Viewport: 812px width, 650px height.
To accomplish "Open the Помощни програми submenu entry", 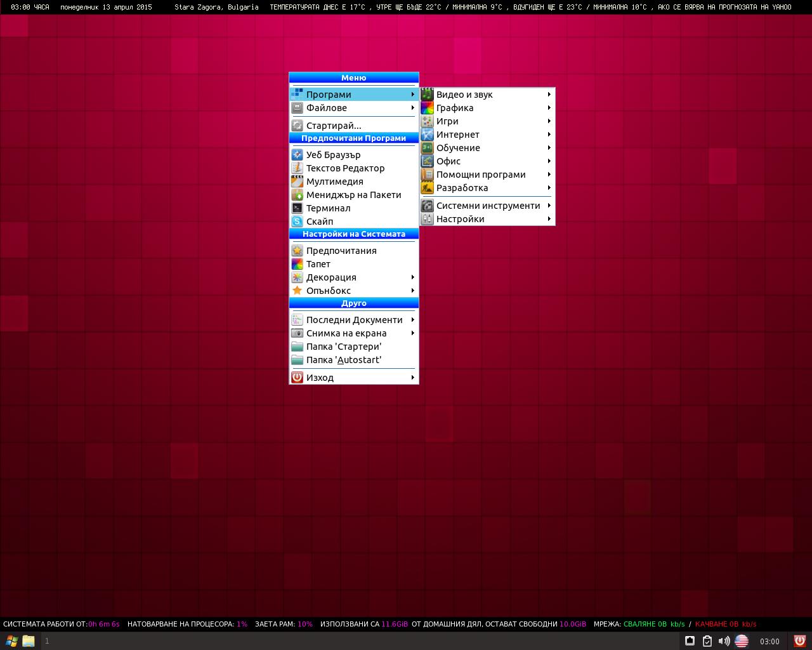I will (x=487, y=175).
